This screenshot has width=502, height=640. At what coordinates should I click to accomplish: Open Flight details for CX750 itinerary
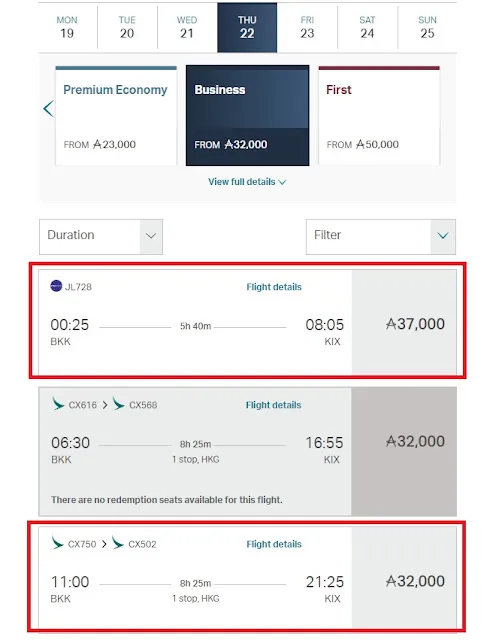(x=274, y=544)
